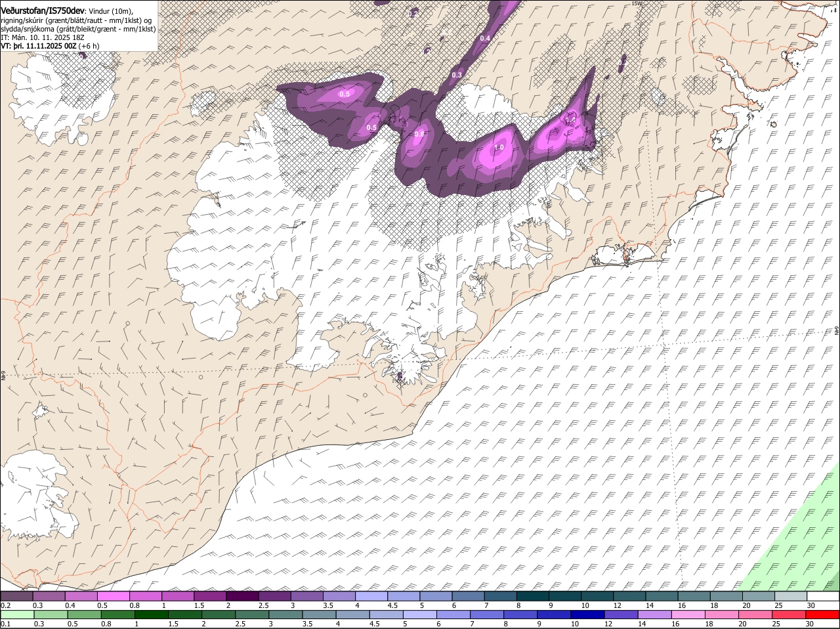Click the 1.4 snowfall value on the map
Viewport: 840px width, 629px height.
pyautogui.click(x=570, y=120)
